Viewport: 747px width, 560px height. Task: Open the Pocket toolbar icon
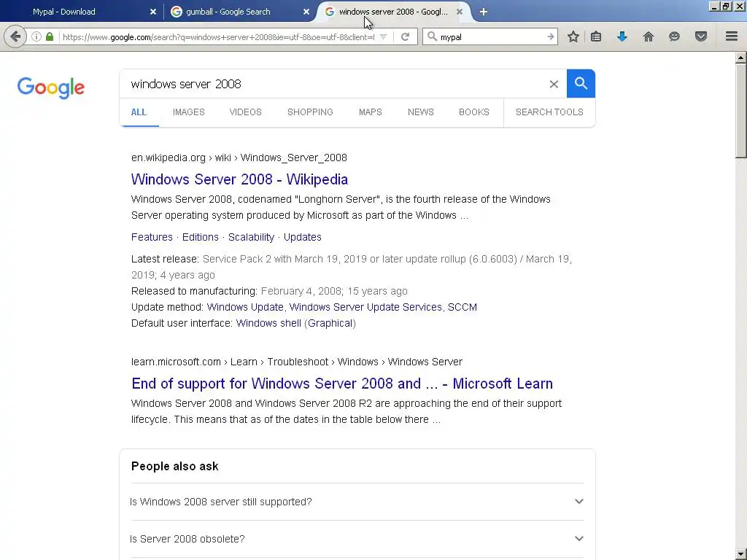[701, 36]
